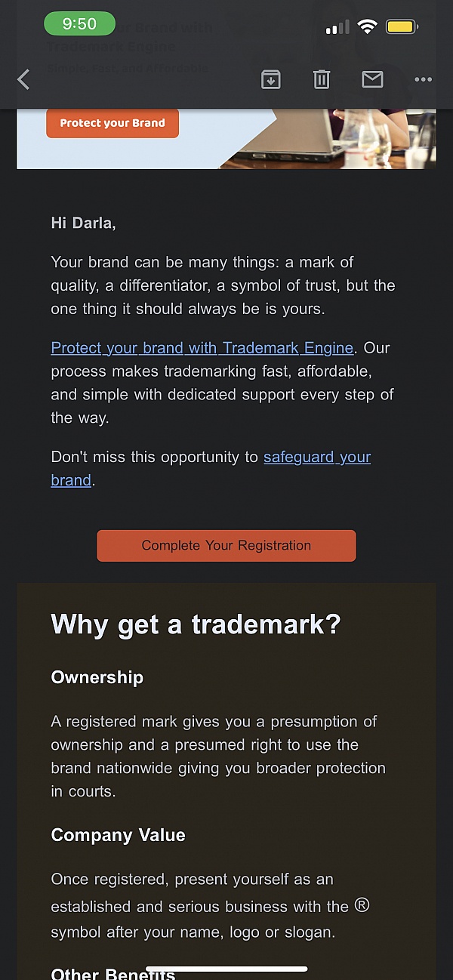Tap the laptop banner image
This screenshot has height=980, width=453.
332,140
